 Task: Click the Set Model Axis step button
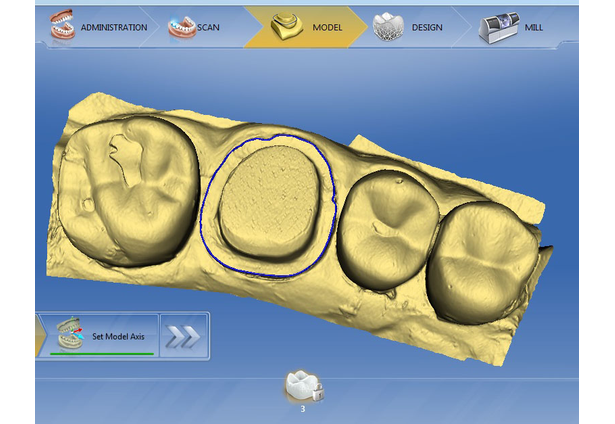tap(100, 336)
